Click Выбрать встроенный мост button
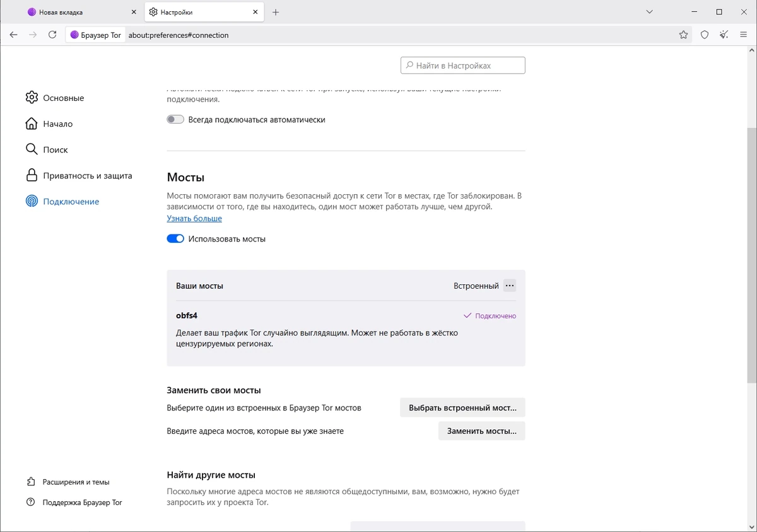 click(x=462, y=408)
